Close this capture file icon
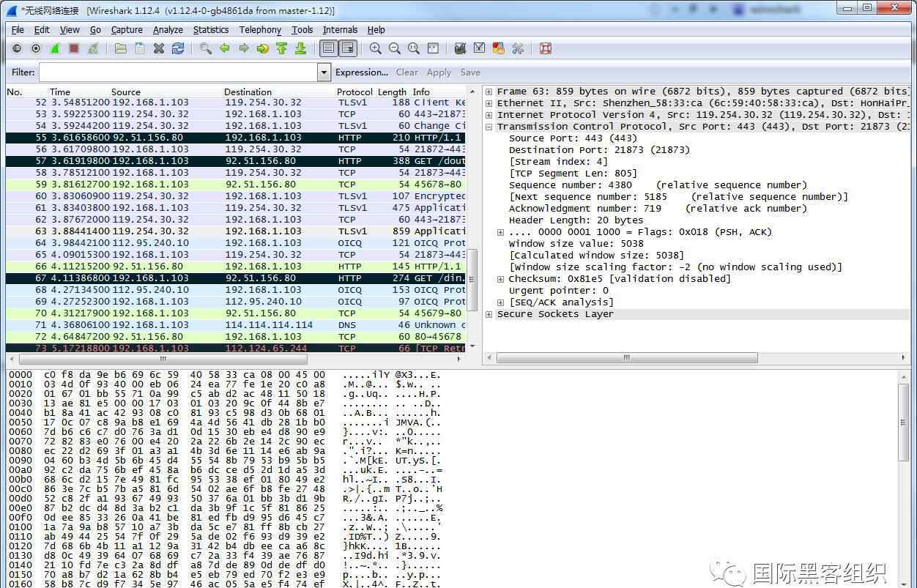917x588 pixels. 159,48
